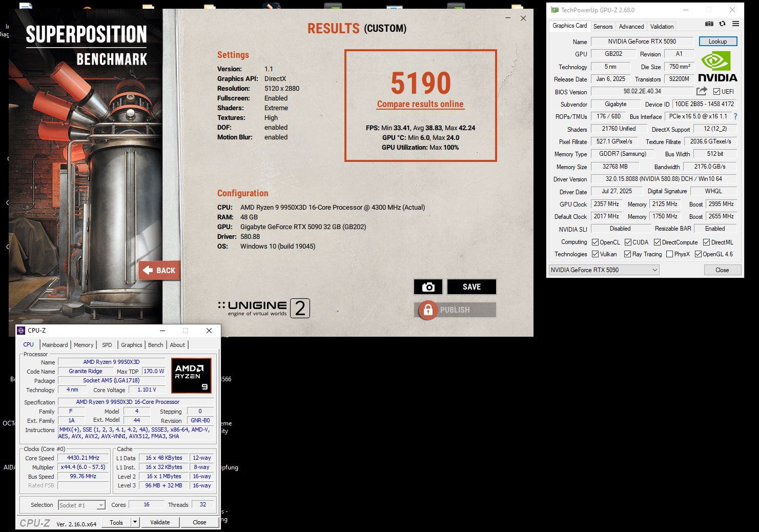
Task: Switch to the Bench tab in CPU-Z
Action: tap(155, 345)
